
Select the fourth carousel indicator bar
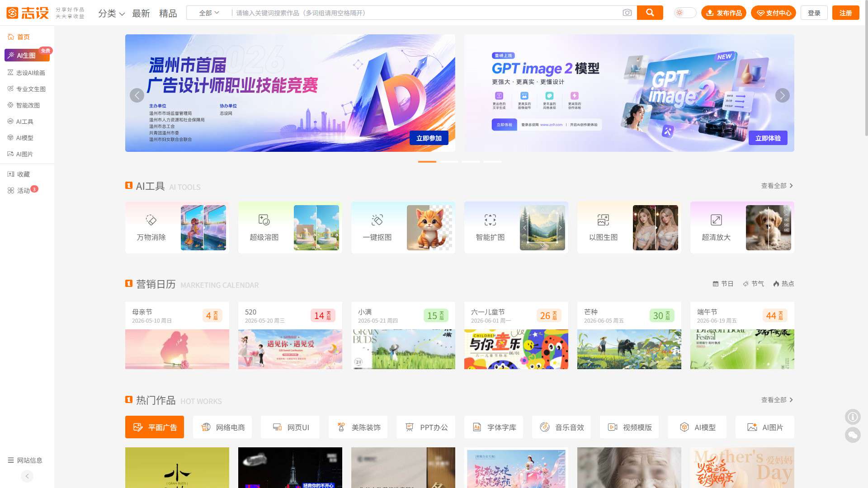click(x=492, y=161)
